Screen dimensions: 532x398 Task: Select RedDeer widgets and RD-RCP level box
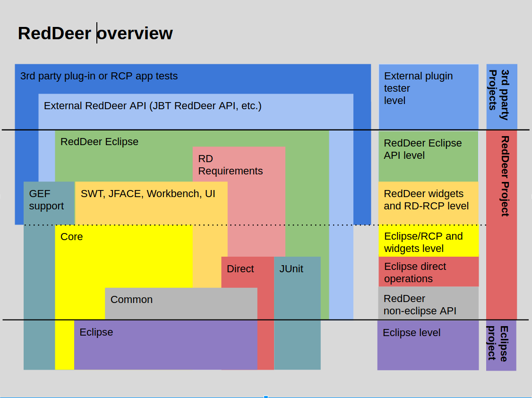pyautogui.click(x=428, y=203)
